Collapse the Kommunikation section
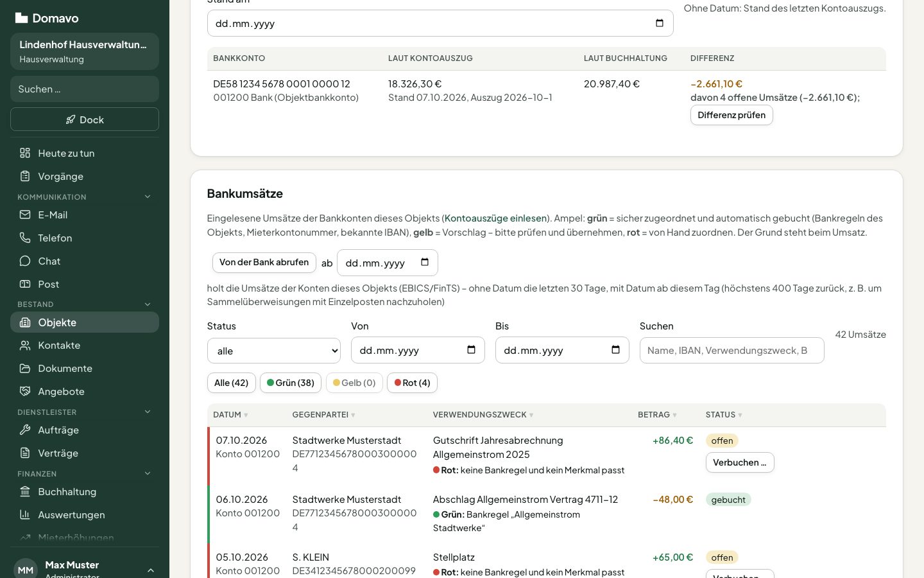Viewport: 924px width, 578px height. click(x=148, y=197)
